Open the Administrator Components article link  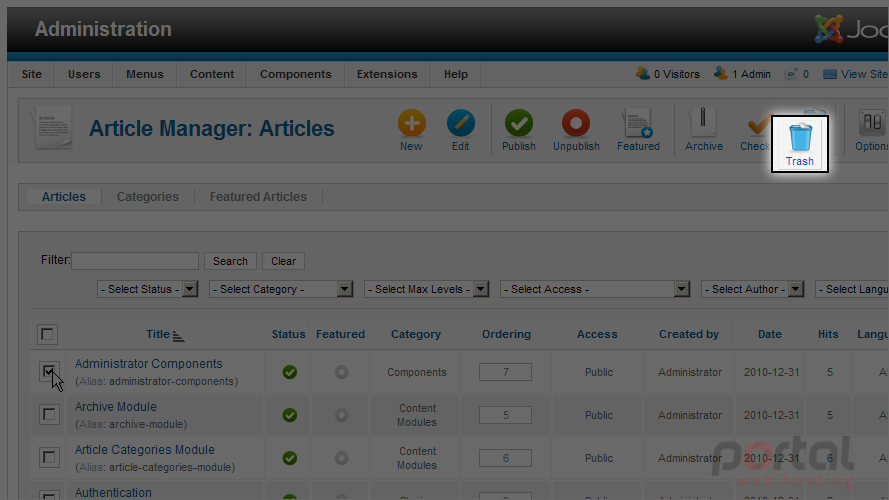pos(149,364)
